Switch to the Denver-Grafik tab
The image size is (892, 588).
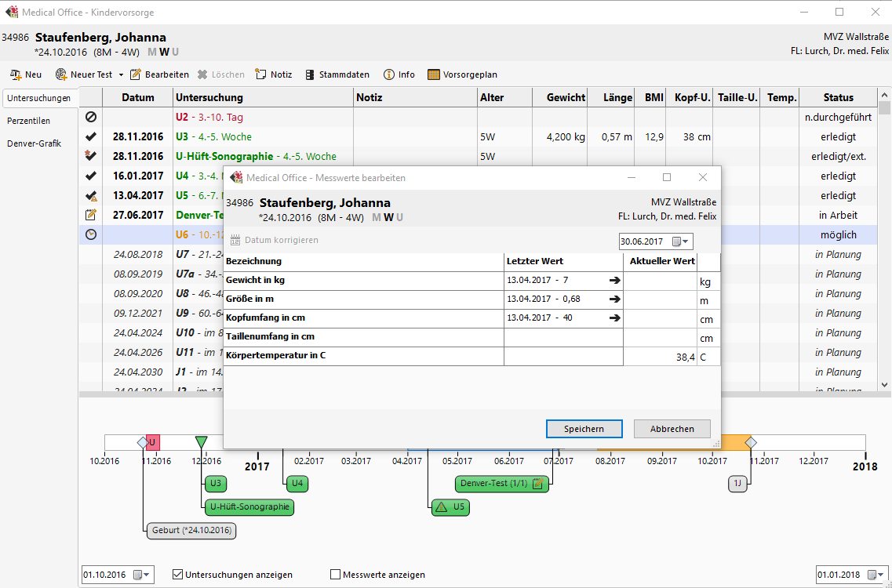[33, 143]
